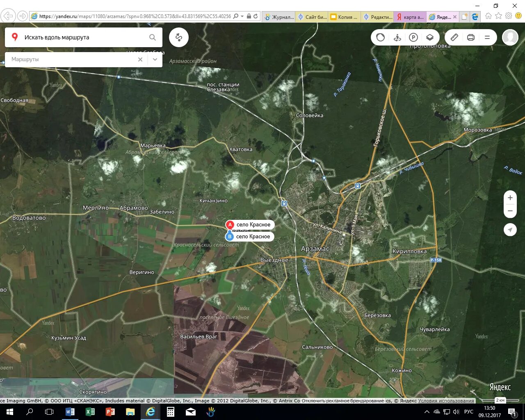Click the browser home icon
The height and width of the screenshot is (420, 525).
point(488,16)
